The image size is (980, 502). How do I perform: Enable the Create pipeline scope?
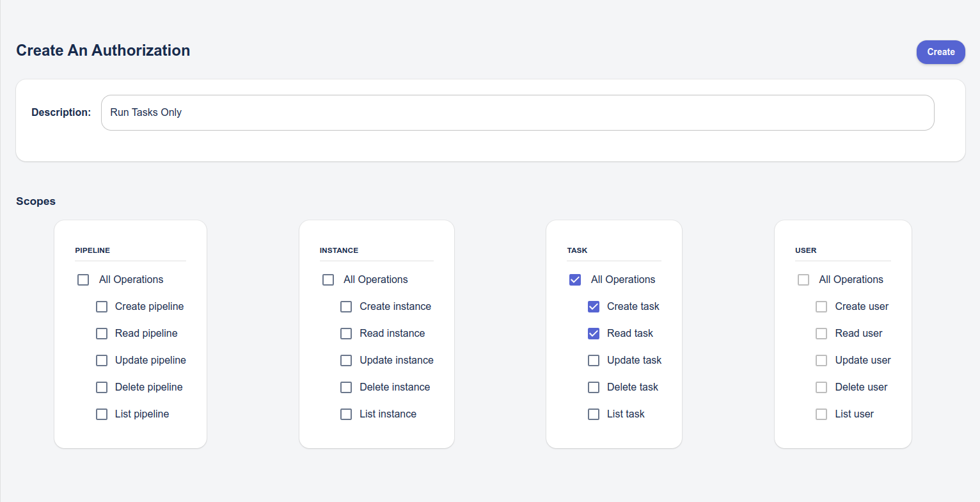(x=102, y=307)
